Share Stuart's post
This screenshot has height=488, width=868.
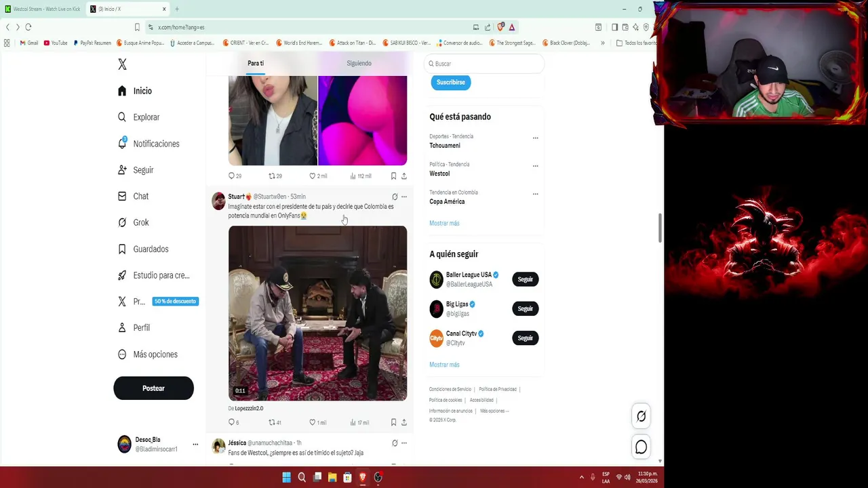pos(404,422)
